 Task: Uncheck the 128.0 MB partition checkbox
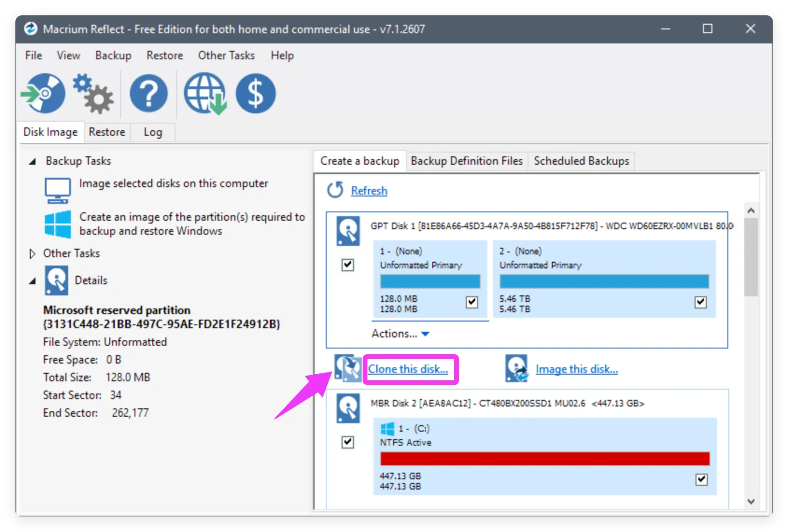tap(472, 302)
